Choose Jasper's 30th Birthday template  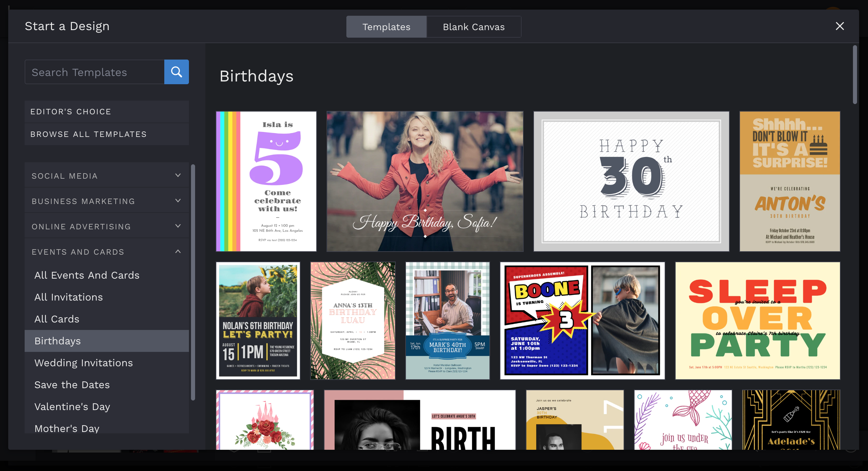[x=575, y=420]
